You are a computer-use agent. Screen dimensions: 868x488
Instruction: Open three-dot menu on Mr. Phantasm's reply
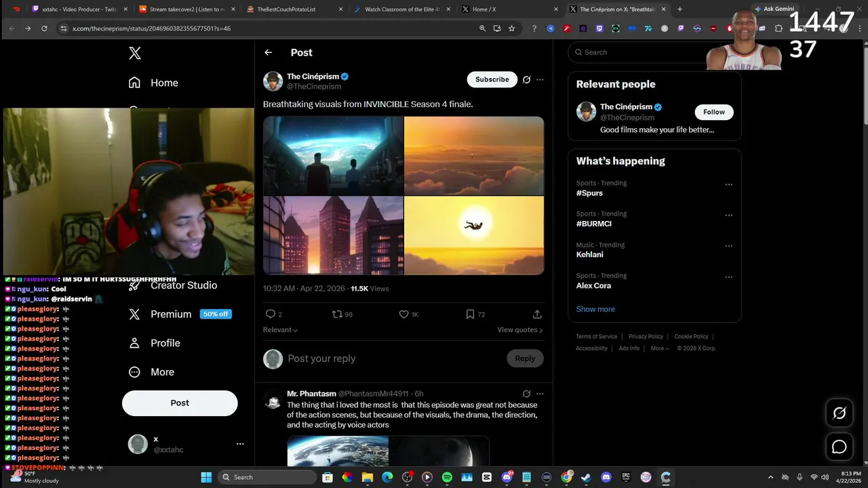tap(540, 394)
